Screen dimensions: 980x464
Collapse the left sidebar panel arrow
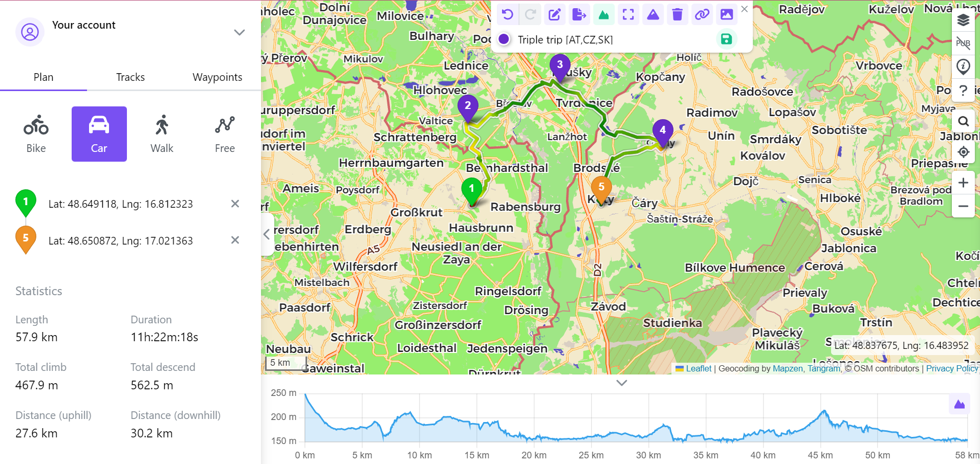click(267, 234)
